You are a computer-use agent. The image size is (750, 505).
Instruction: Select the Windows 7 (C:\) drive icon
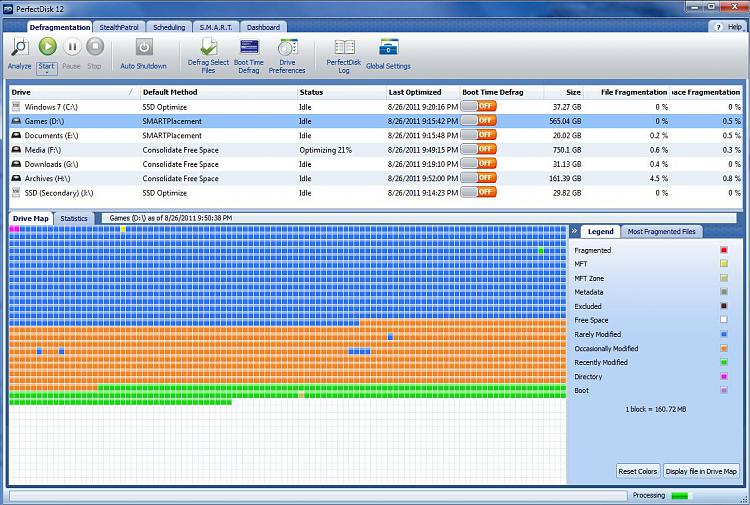pyautogui.click(x=16, y=107)
